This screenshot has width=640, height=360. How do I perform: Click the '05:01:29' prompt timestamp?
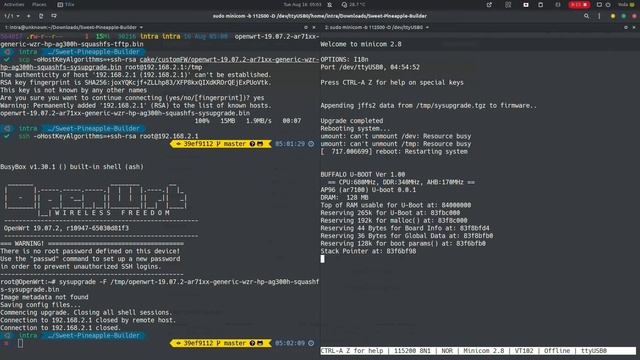pos(290,144)
